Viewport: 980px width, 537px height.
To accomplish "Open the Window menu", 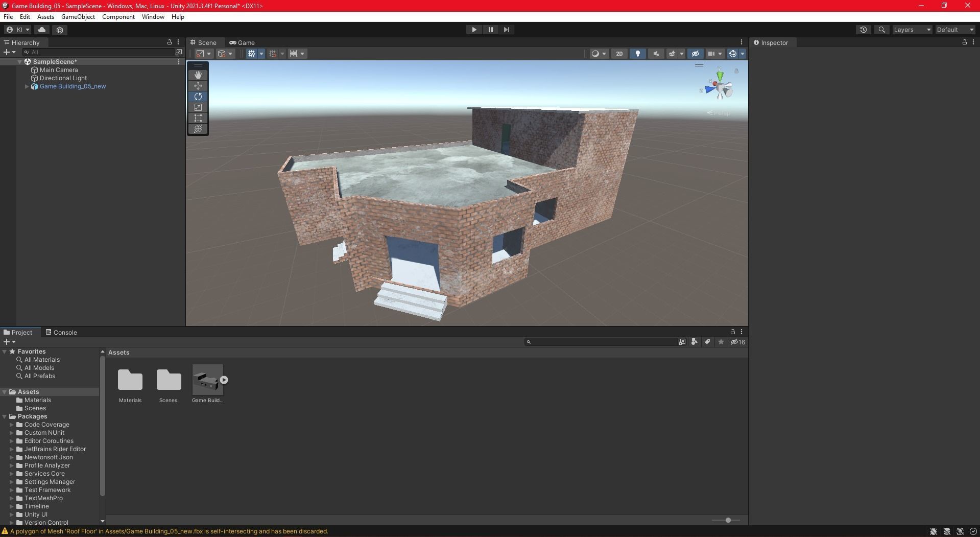I will click(153, 17).
